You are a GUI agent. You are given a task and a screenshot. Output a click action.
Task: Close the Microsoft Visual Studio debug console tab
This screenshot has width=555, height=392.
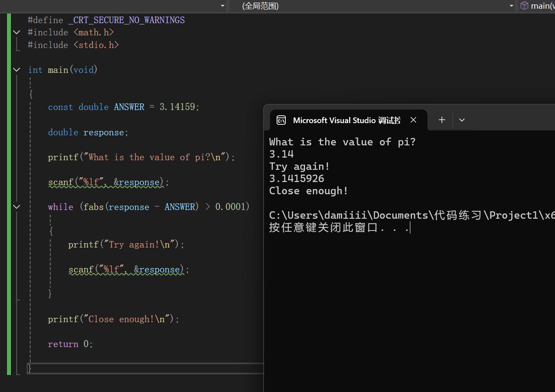point(413,120)
